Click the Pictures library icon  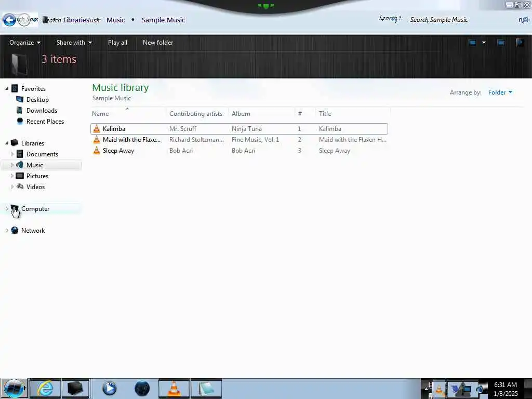(20, 176)
